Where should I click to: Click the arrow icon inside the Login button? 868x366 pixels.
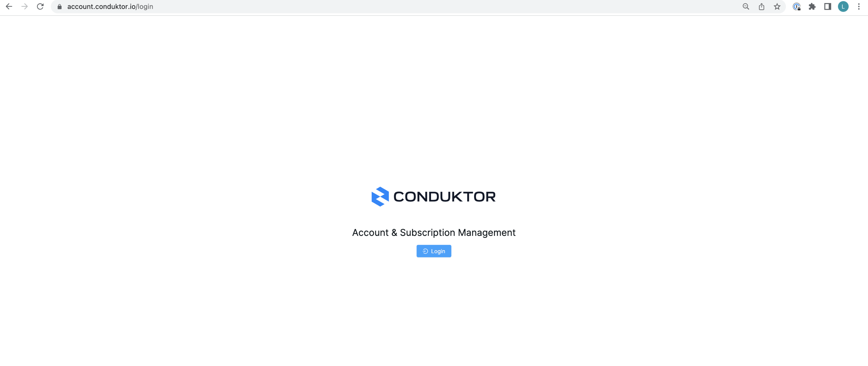click(x=425, y=251)
